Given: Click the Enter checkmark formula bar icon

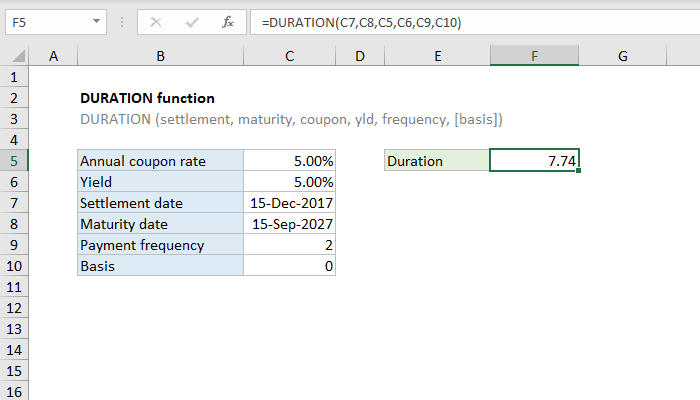Looking at the screenshot, I should [190, 21].
